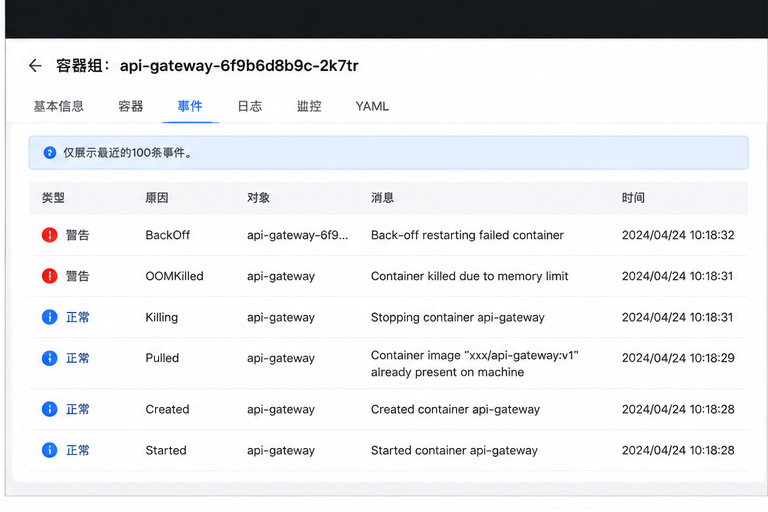Click the api-gateway object in the Started row
The height and width of the screenshot is (512, 768).
coord(281,450)
